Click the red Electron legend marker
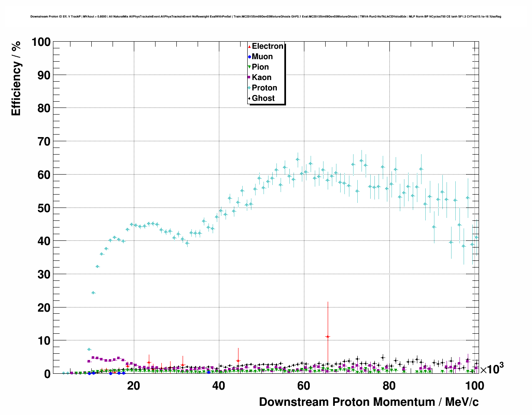 point(249,46)
